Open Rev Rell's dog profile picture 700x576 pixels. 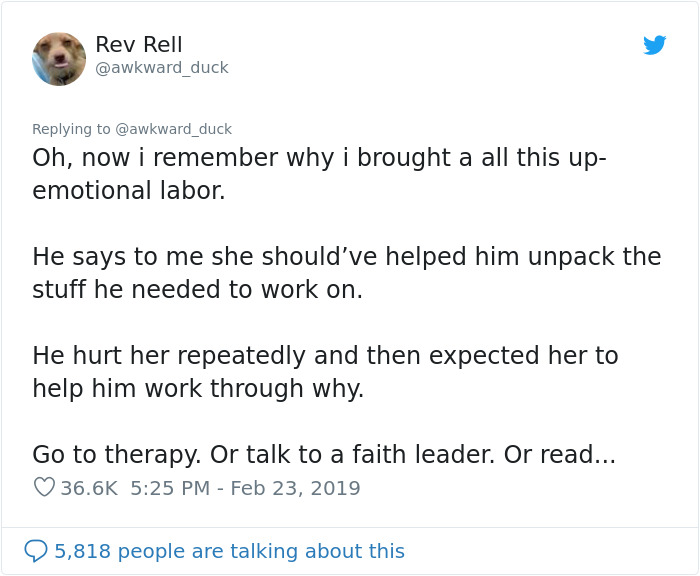[x=59, y=58]
